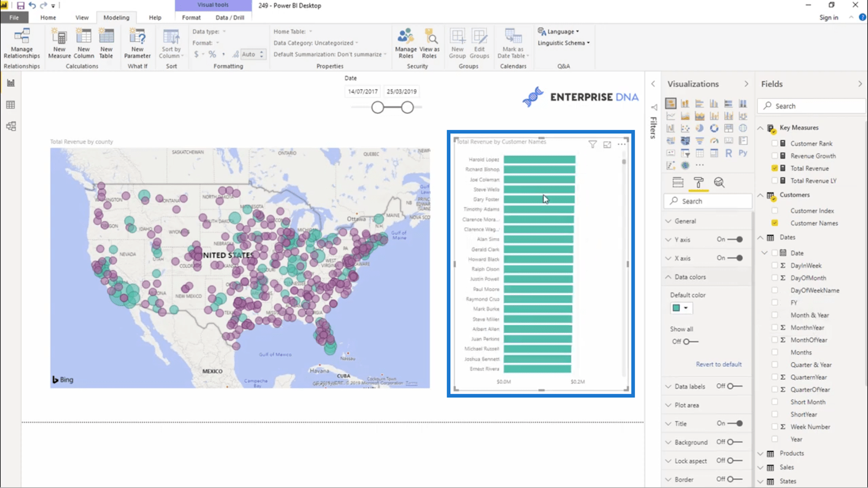Click Sign in at top right
The image size is (868, 488).
(x=828, y=17)
